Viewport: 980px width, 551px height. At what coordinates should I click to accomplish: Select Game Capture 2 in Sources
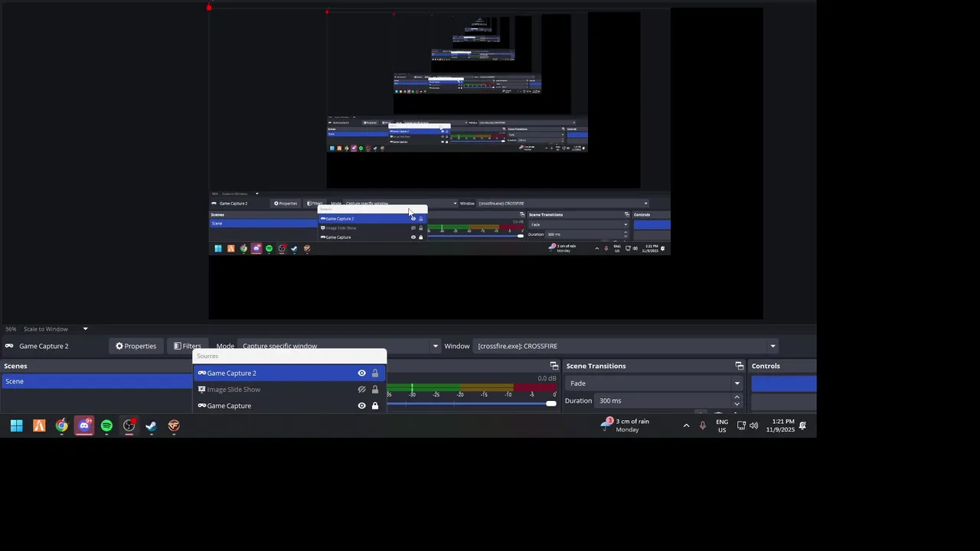289,373
